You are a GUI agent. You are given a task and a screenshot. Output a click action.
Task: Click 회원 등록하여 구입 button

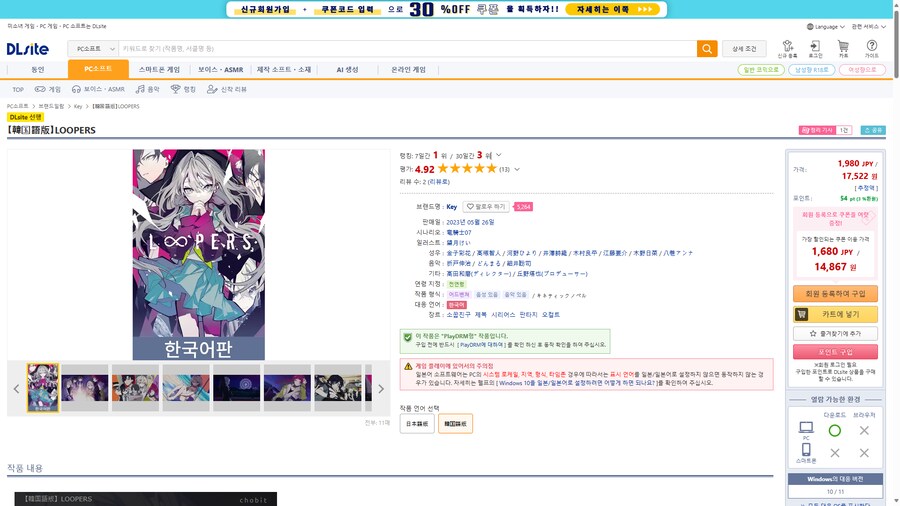pos(835,294)
